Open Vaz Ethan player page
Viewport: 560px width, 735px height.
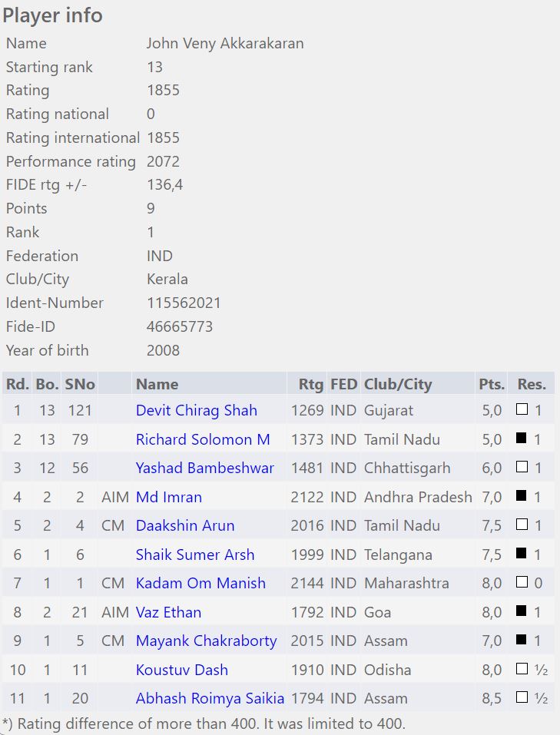[168, 612]
